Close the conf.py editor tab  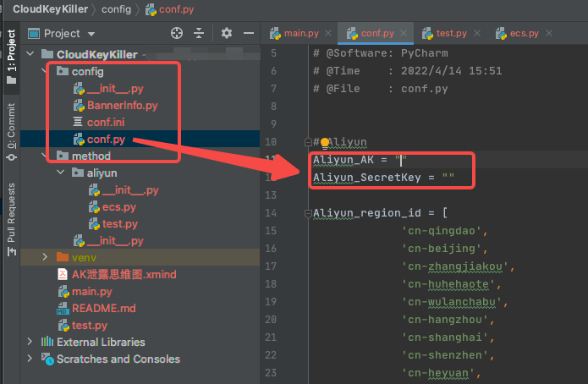pyautogui.click(x=404, y=33)
